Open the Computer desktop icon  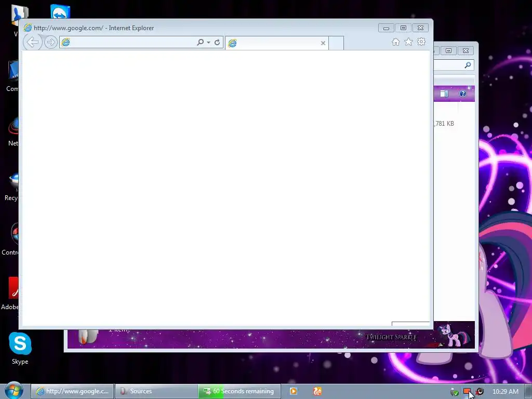click(13, 76)
